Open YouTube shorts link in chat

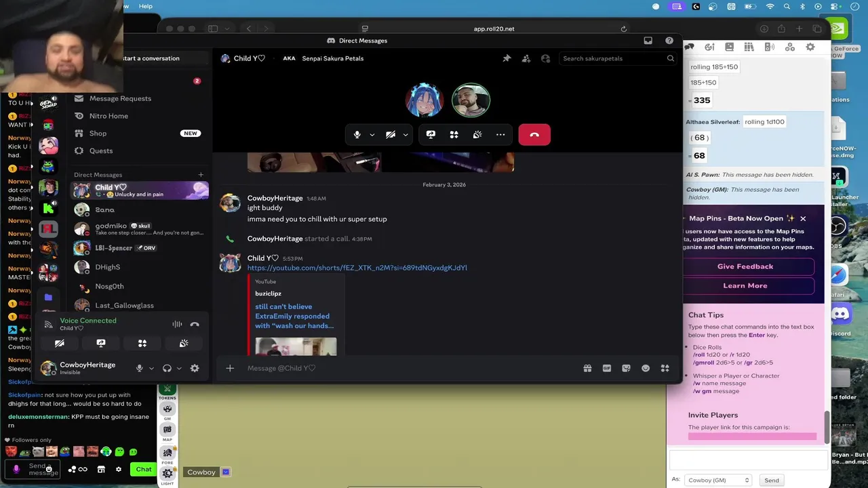tap(357, 268)
